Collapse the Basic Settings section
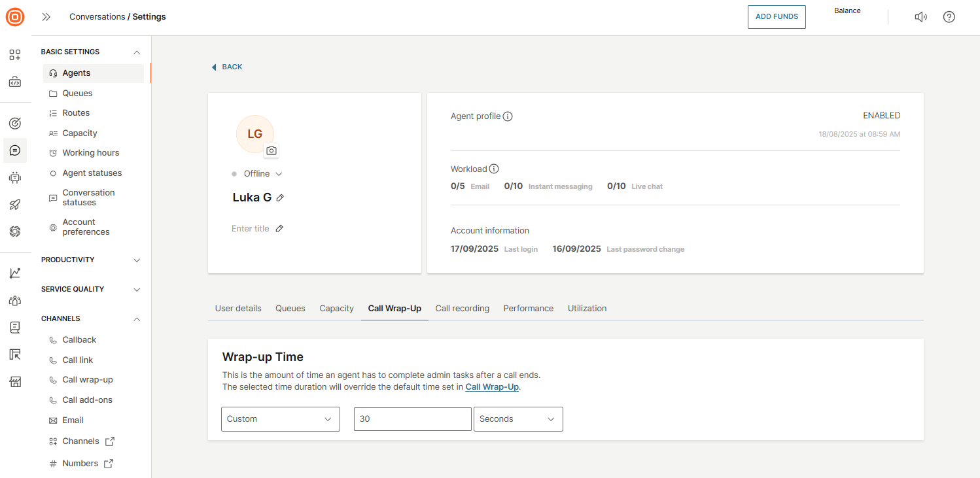This screenshot has height=478, width=980. pos(137,52)
